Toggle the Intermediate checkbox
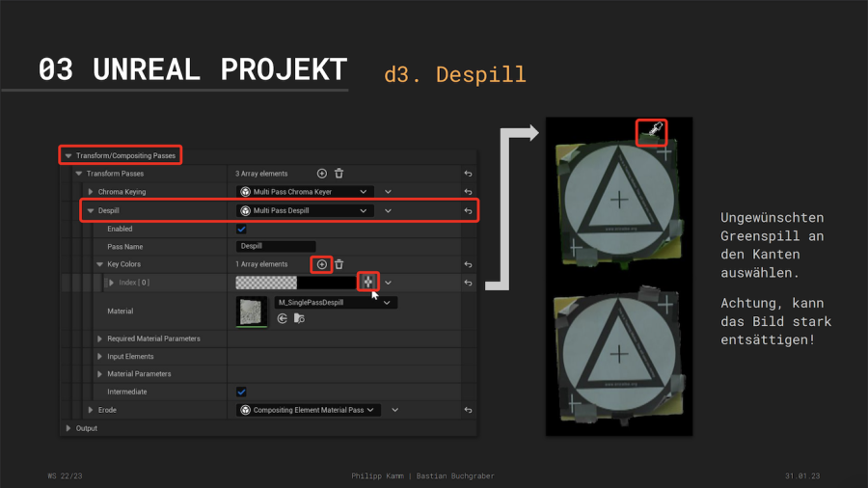Screen dimensions: 868x488 click(241, 392)
